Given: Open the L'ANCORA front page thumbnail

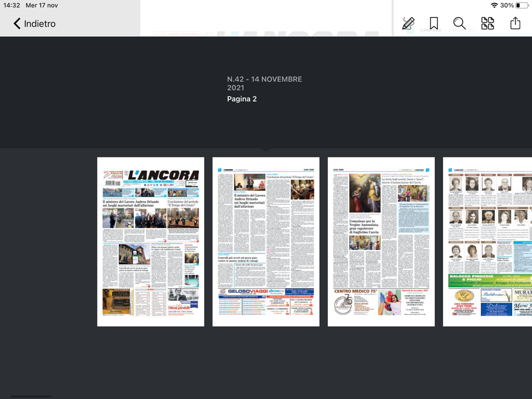Looking at the screenshot, I should 151,242.
